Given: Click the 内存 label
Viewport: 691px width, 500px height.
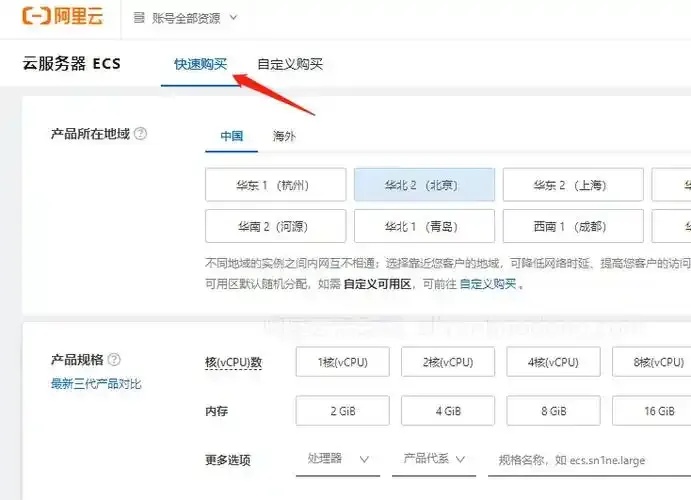Looking at the screenshot, I should [x=216, y=411].
